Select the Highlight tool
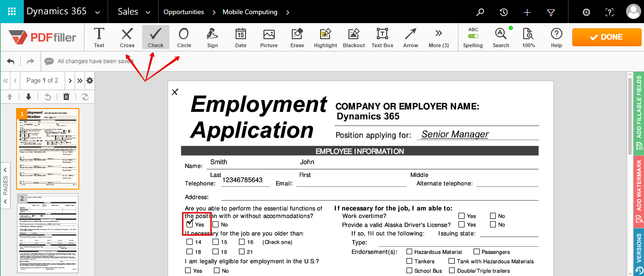Image resolution: width=644 pixels, height=276 pixels. point(325,37)
